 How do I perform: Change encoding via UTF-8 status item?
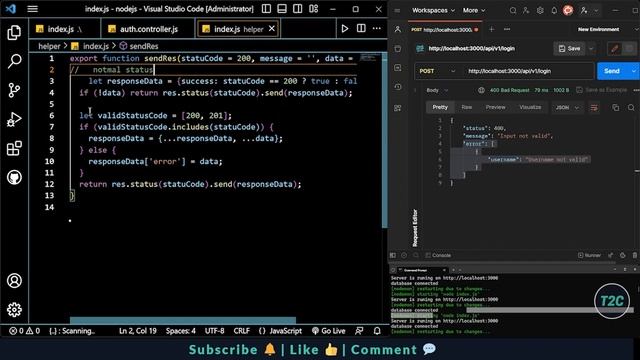click(x=214, y=331)
